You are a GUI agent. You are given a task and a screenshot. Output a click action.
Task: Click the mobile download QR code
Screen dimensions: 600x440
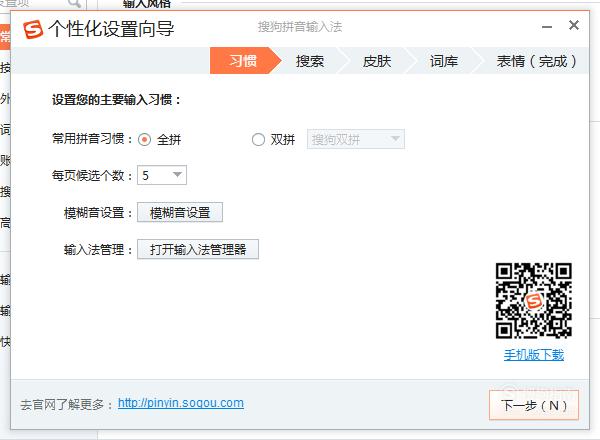pyautogui.click(x=534, y=300)
